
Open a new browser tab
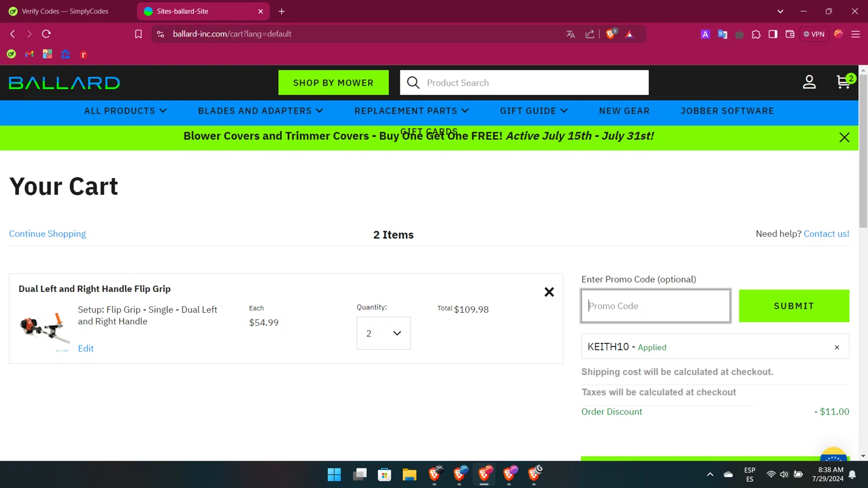click(282, 11)
